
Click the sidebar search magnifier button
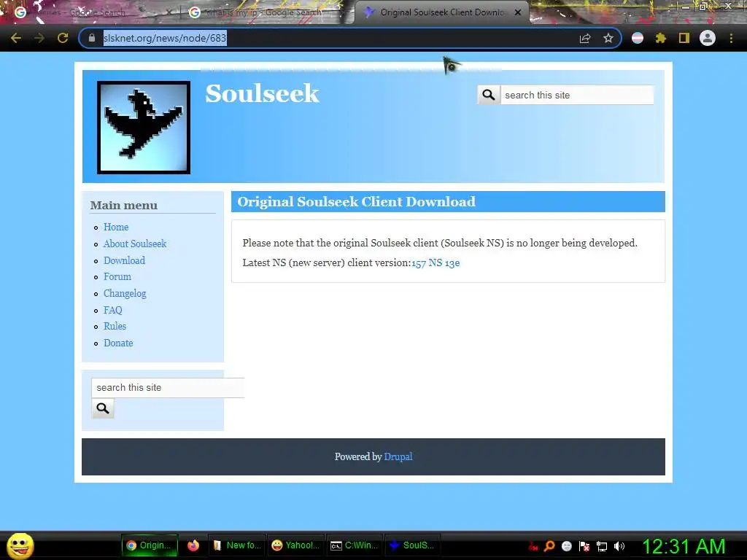coord(103,408)
